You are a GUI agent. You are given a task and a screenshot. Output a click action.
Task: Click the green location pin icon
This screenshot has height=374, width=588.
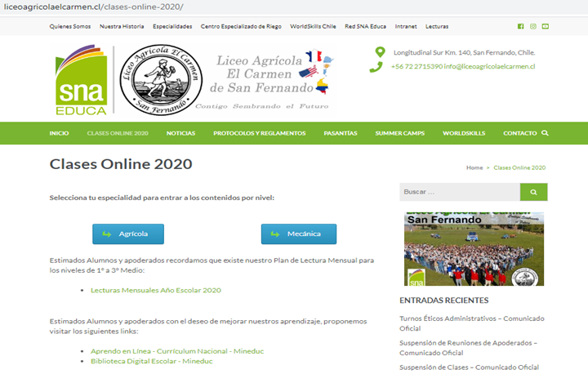pyautogui.click(x=380, y=52)
